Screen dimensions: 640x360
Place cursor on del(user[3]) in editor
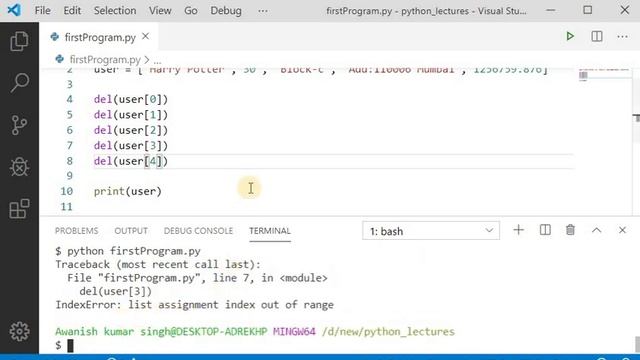coord(131,146)
